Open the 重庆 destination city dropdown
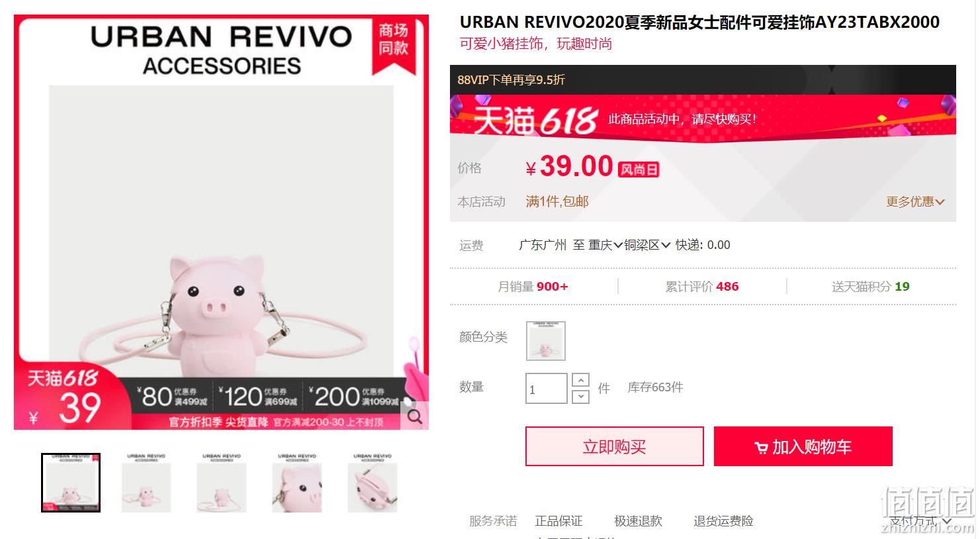 pos(605,245)
